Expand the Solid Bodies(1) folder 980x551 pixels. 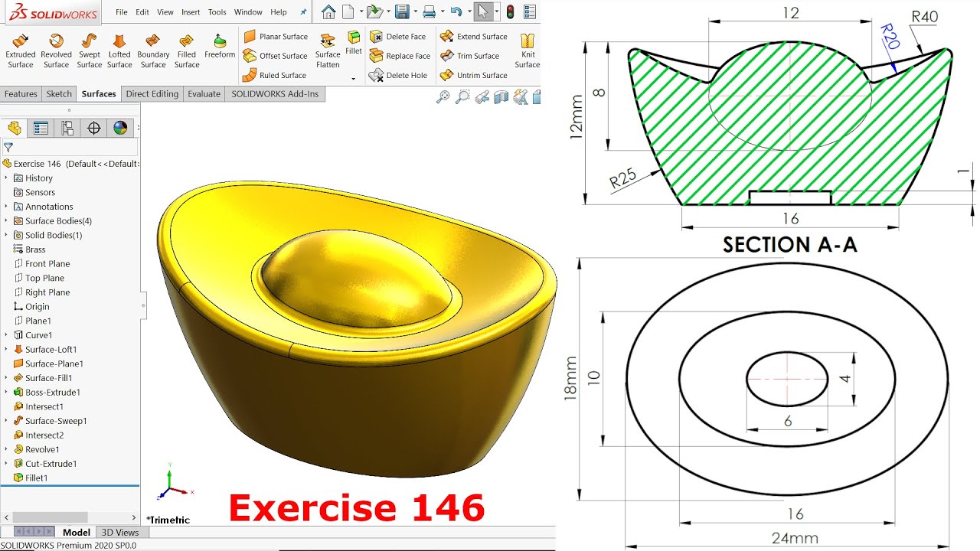6,235
